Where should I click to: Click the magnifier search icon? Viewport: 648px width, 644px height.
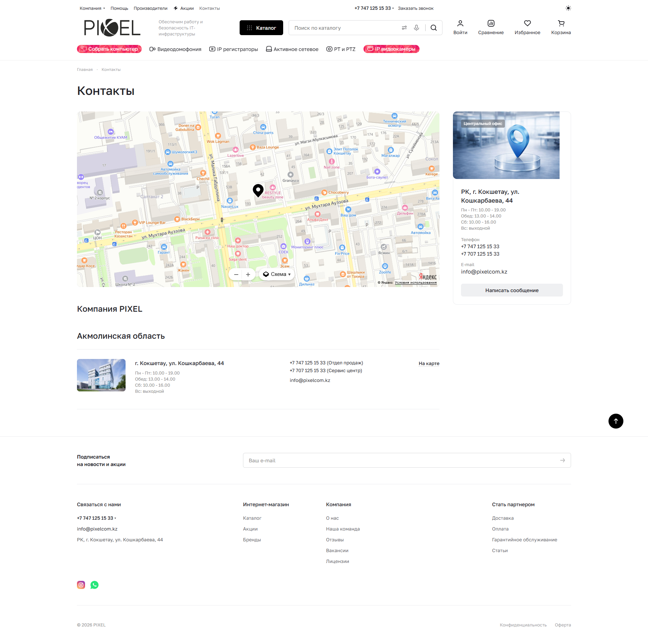pyautogui.click(x=434, y=28)
